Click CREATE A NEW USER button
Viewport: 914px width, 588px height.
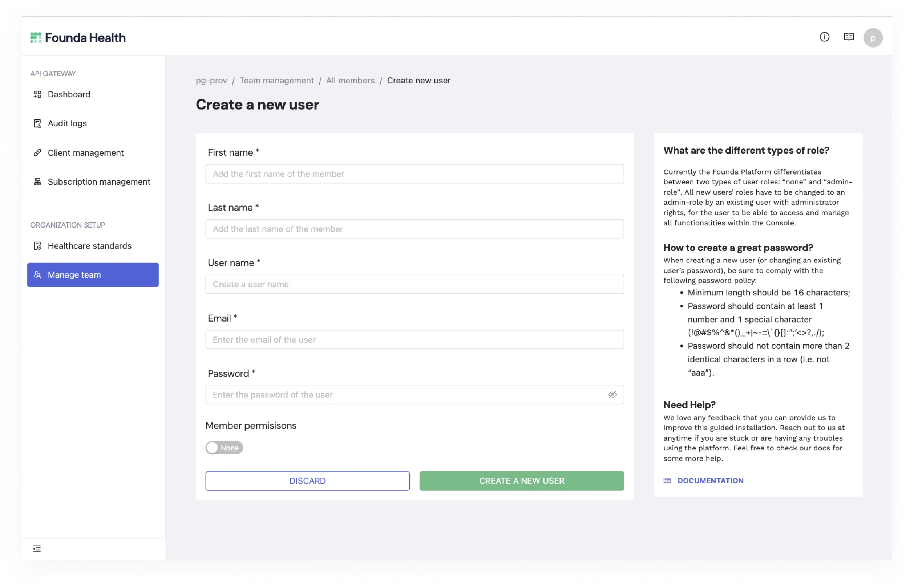click(521, 481)
